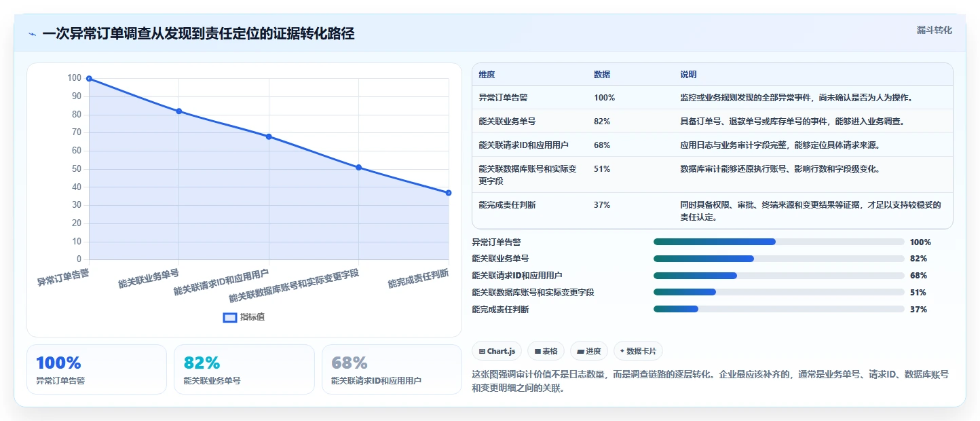Click the icon in the Chart.js chip
The width and height of the screenshot is (980, 421).
coord(482,352)
